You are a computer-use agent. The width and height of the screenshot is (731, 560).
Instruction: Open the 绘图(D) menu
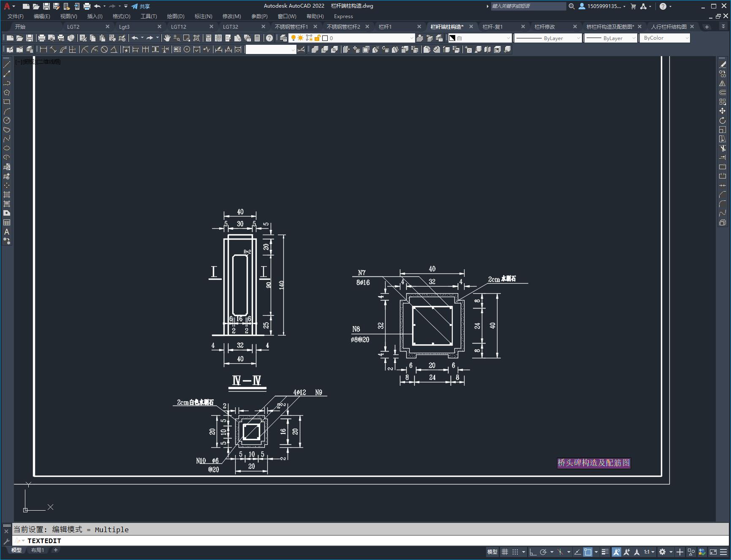point(176,16)
